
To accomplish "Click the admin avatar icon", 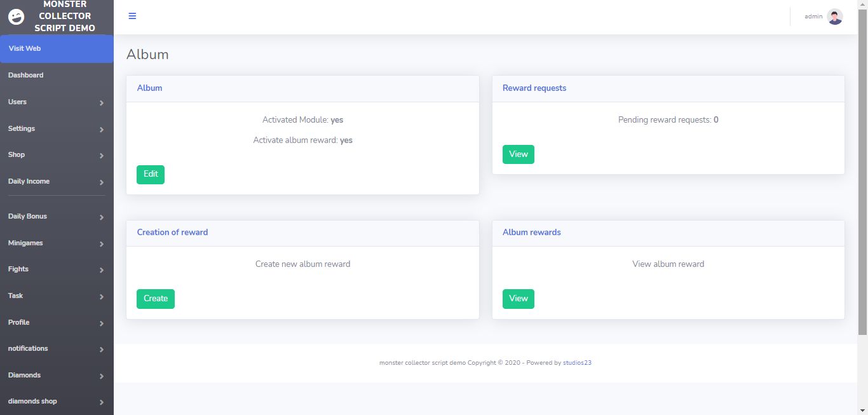I will tap(835, 17).
